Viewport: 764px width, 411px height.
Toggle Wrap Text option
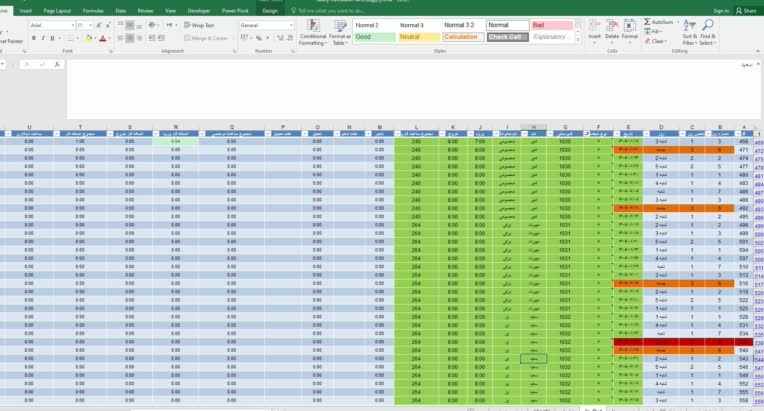pyautogui.click(x=199, y=25)
